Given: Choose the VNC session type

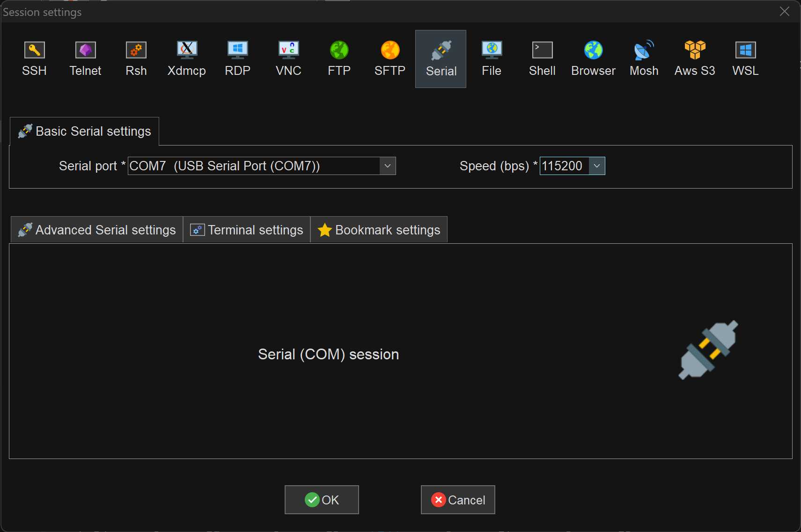Looking at the screenshot, I should 288,59.
